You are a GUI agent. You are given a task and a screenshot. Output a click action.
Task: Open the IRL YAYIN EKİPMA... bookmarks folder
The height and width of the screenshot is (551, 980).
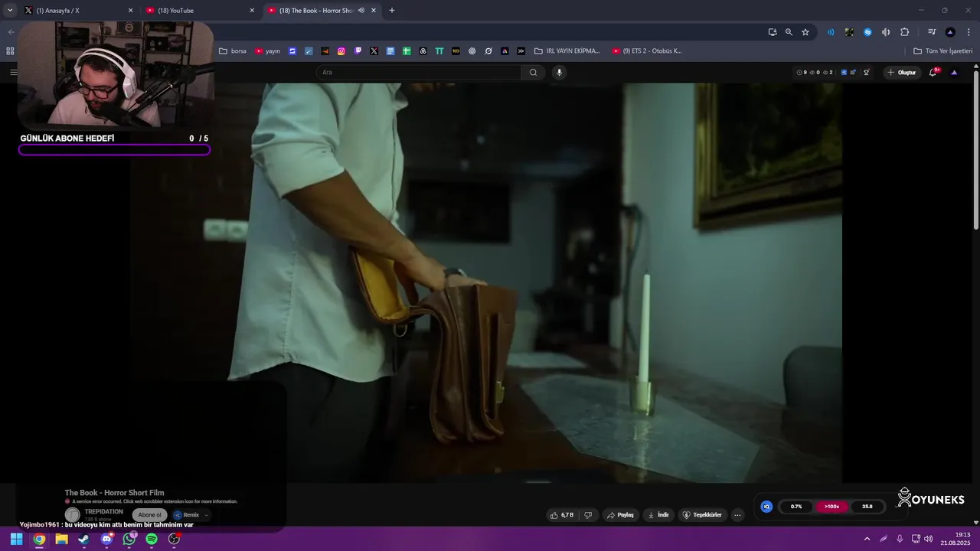pos(567,51)
